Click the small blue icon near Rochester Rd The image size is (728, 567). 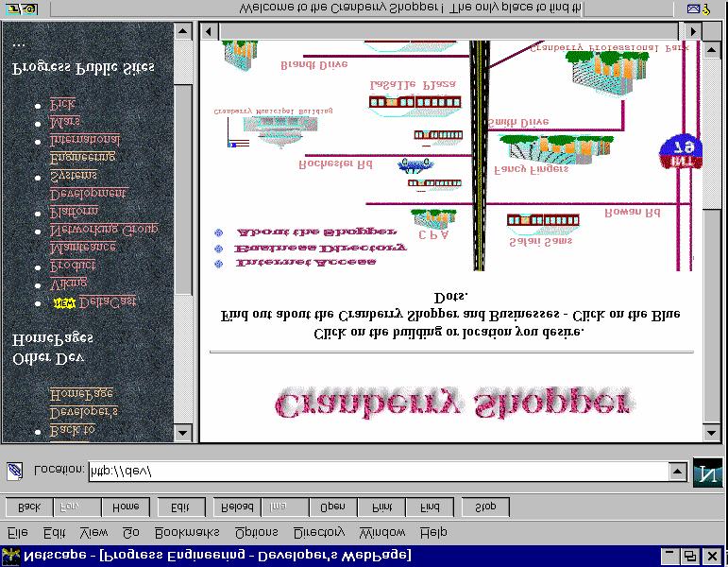click(415, 165)
